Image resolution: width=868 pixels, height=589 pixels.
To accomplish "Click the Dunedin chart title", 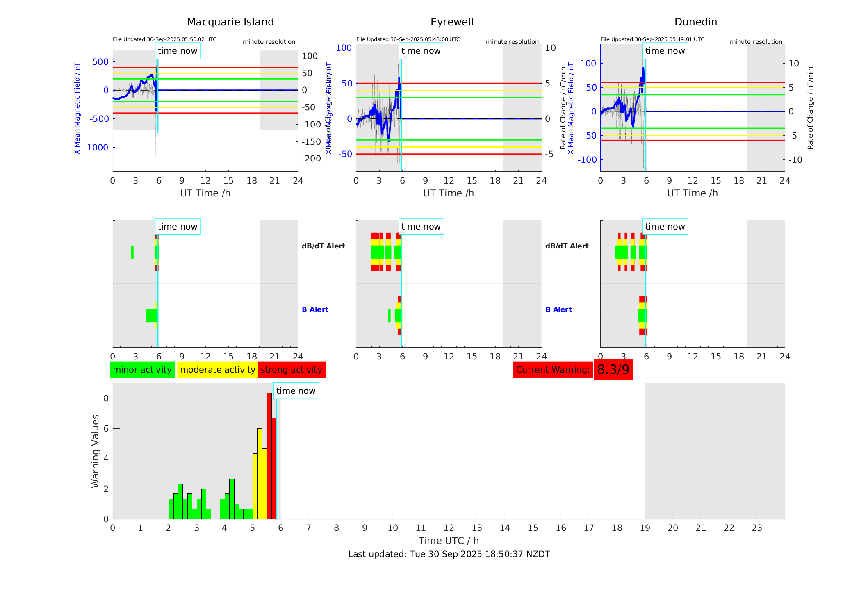I will 695,22.
